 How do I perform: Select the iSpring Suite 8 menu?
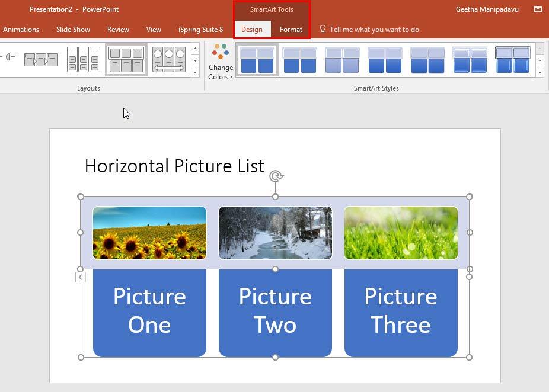[202, 29]
